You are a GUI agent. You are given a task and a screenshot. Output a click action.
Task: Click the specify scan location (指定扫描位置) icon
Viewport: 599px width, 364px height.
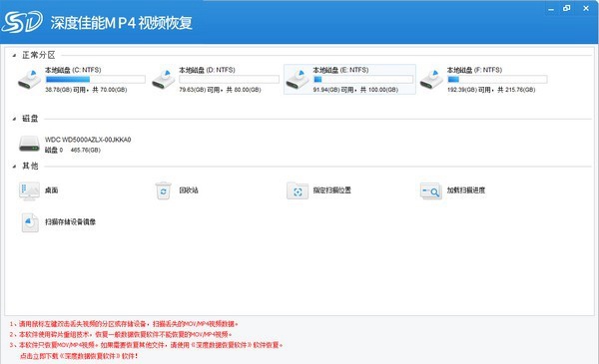point(298,190)
